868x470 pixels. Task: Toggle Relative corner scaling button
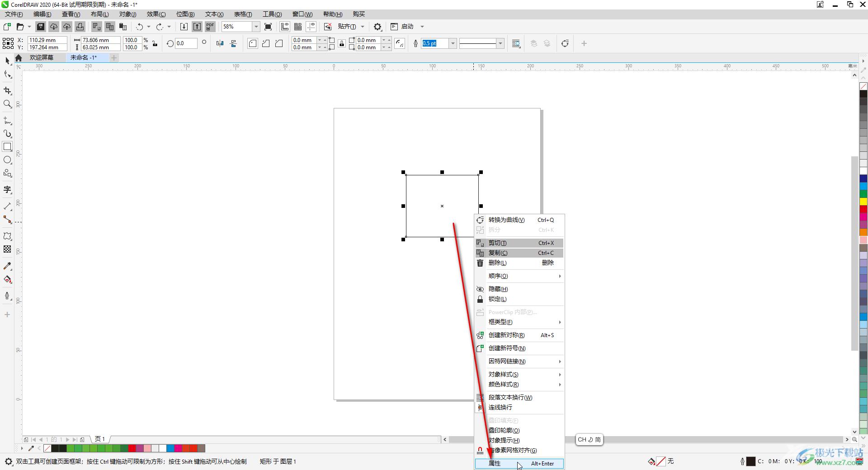(x=400, y=43)
